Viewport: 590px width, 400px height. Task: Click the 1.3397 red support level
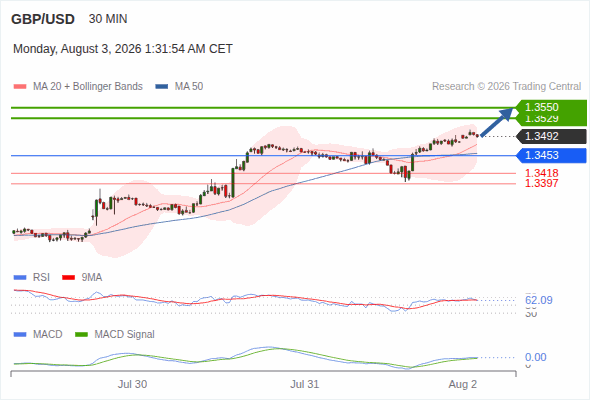point(541,183)
